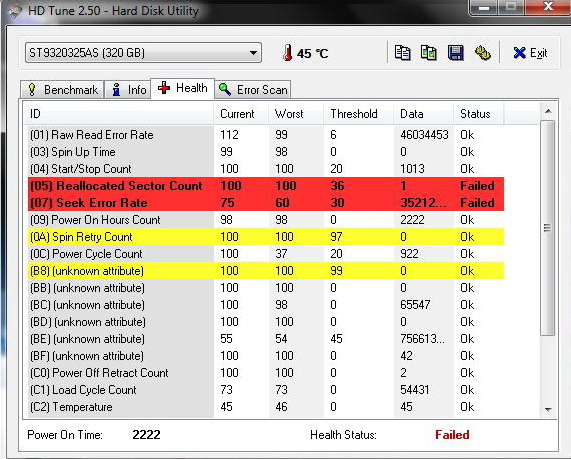571x459 pixels.
Task: Select the Reallocated Sector Count row
Action: click(266, 186)
